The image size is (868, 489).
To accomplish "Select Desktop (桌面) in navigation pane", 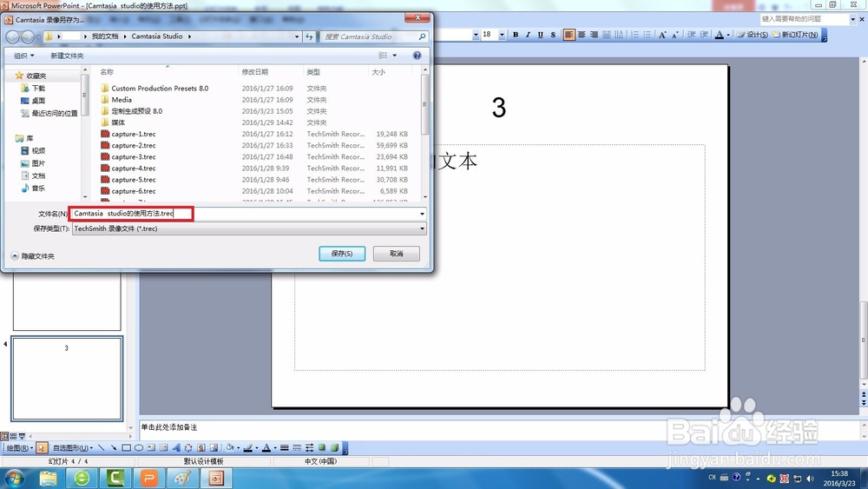I will point(33,101).
